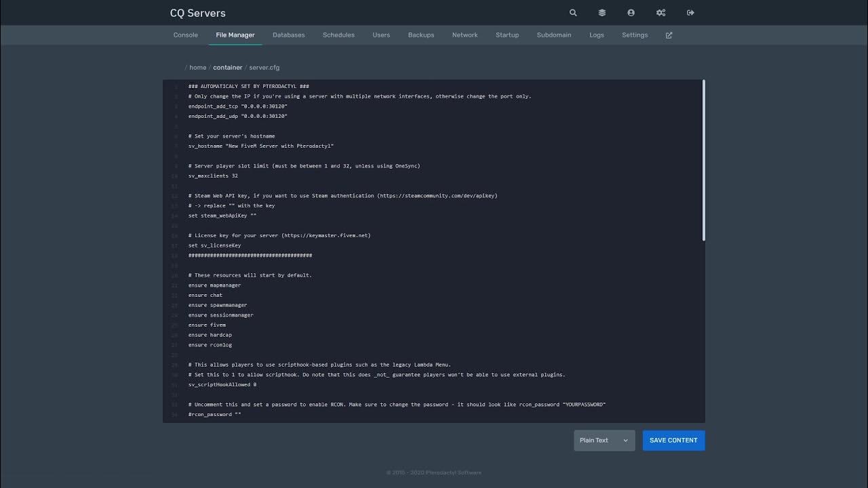This screenshot has width=868, height=488.
Task: Click the Set your server's hostname comment
Action: [x=232, y=136]
